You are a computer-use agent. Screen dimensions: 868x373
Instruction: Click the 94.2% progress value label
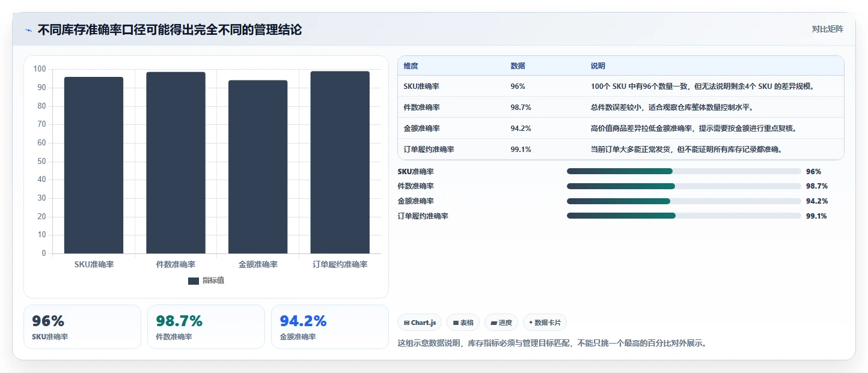click(x=817, y=201)
